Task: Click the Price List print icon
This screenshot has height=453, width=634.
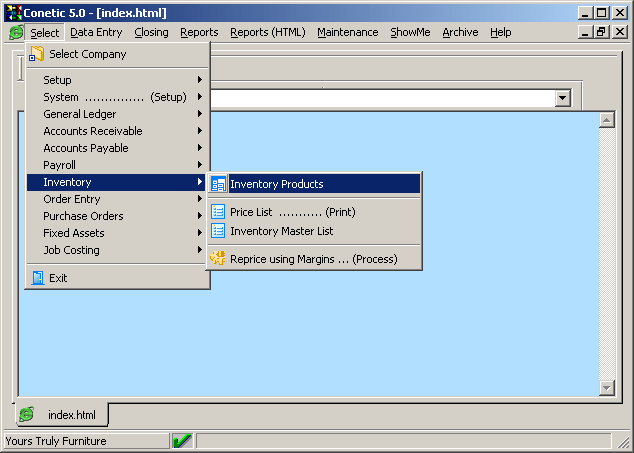Action: point(218,212)
